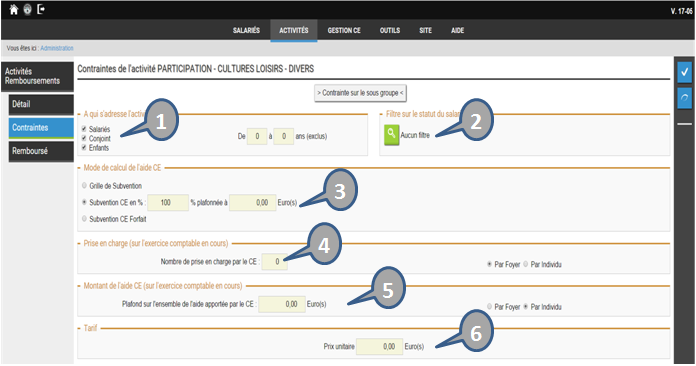Click 'Contrainte sur le sous groupe' button
The height and width of the screenshot is (366, 696).
coord(360,93)
